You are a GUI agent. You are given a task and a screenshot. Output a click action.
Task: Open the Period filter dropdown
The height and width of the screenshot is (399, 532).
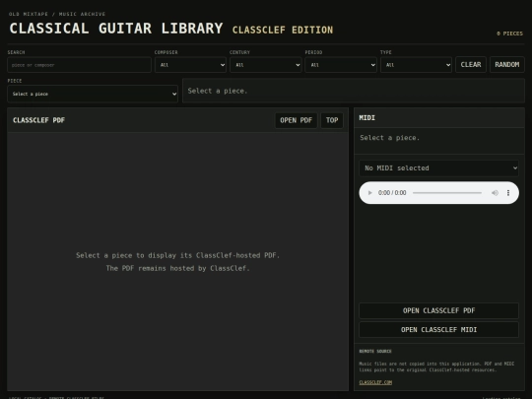pyautogui.click(x=341, y=65)
